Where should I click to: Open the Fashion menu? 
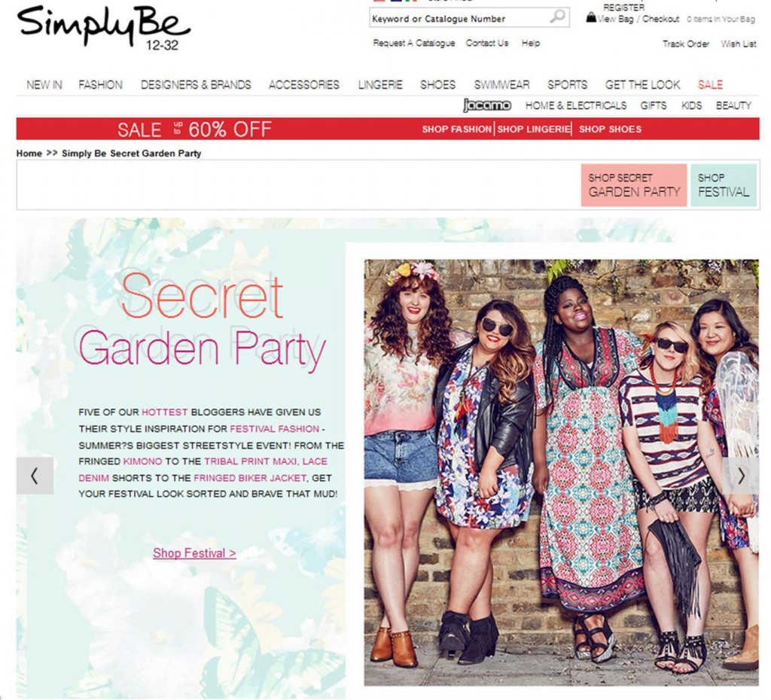tap(100, 84)
